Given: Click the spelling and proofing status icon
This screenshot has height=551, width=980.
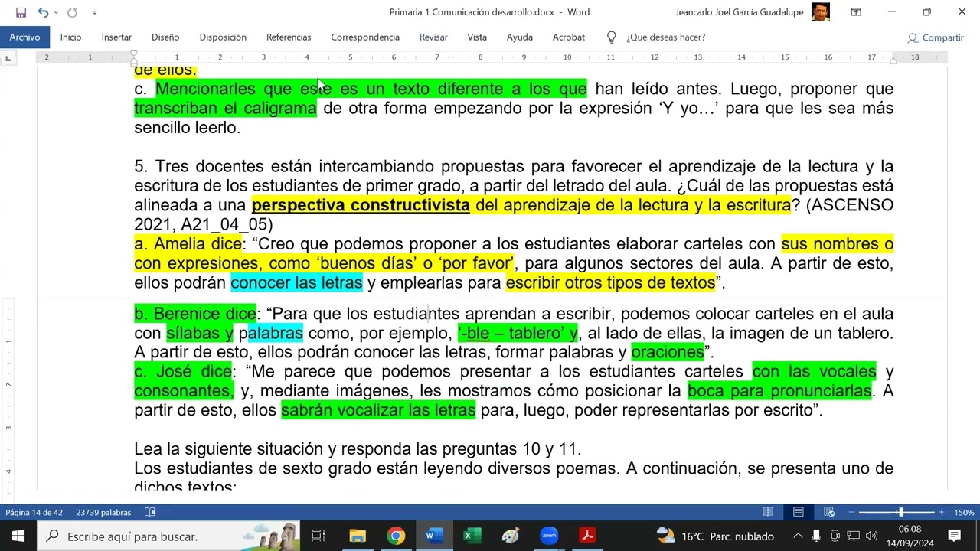Looking at the screenshot, I should (151, 513).
